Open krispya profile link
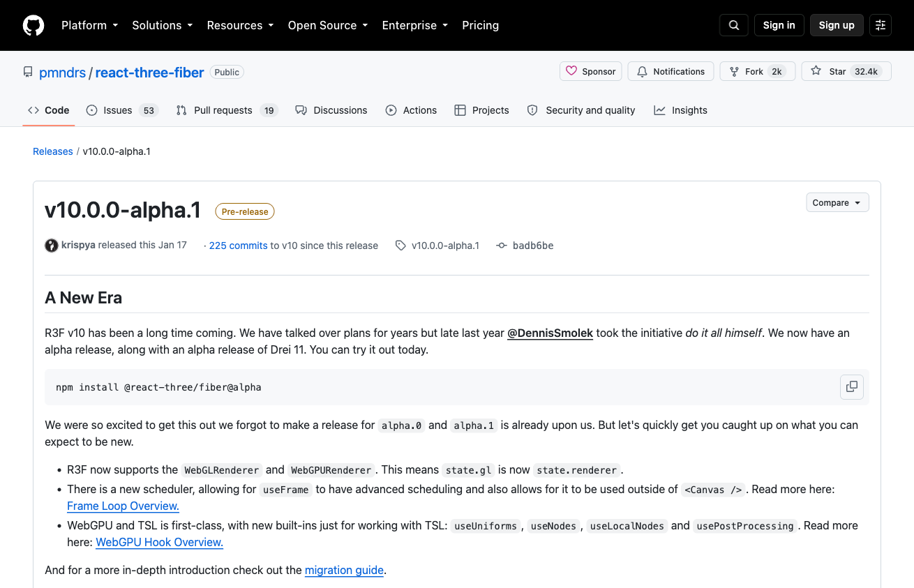This screenshot has width=914, height=588. pyautogui.click(x=78, y=246)
